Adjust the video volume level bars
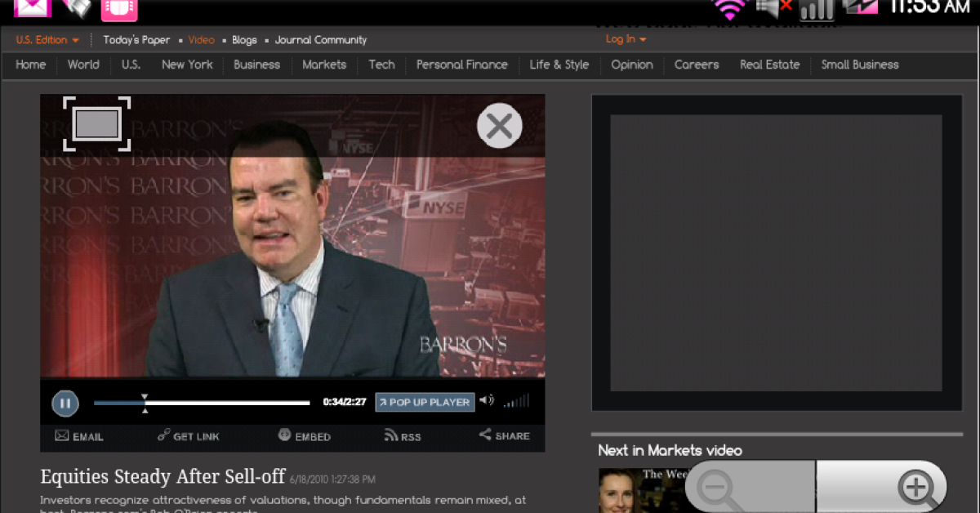 point(516,401)
